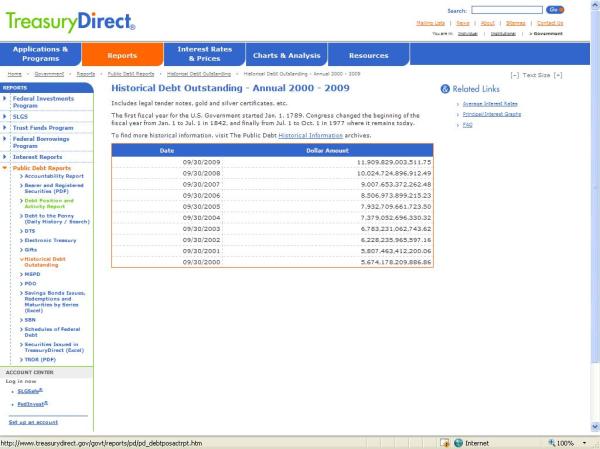The image size is (600, 449).
Task: Switch to Charts & Analysis tab
Action: [286, 55]
